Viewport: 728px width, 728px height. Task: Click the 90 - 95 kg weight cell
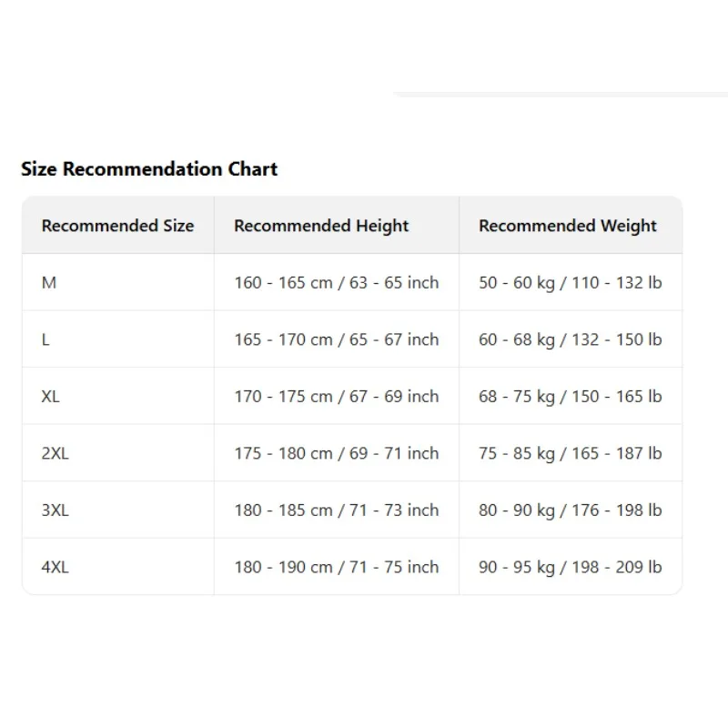pos(570,567)
